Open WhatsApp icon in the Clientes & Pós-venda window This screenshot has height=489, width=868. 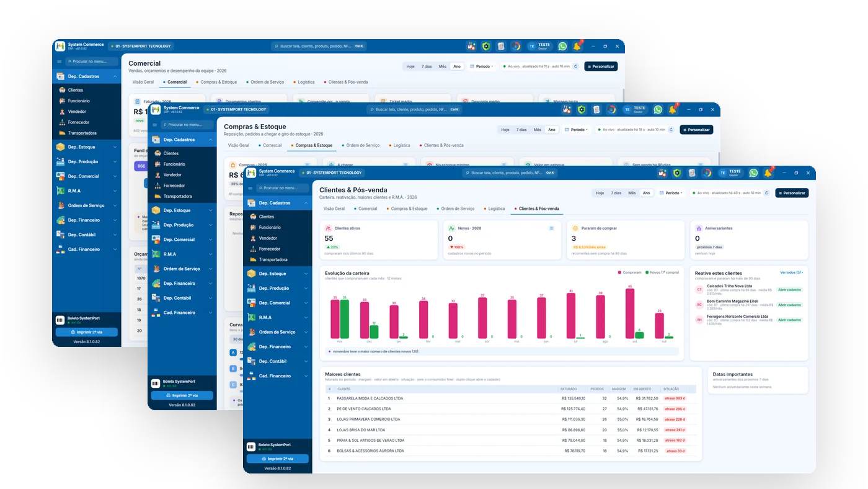[x=753, y=173]
